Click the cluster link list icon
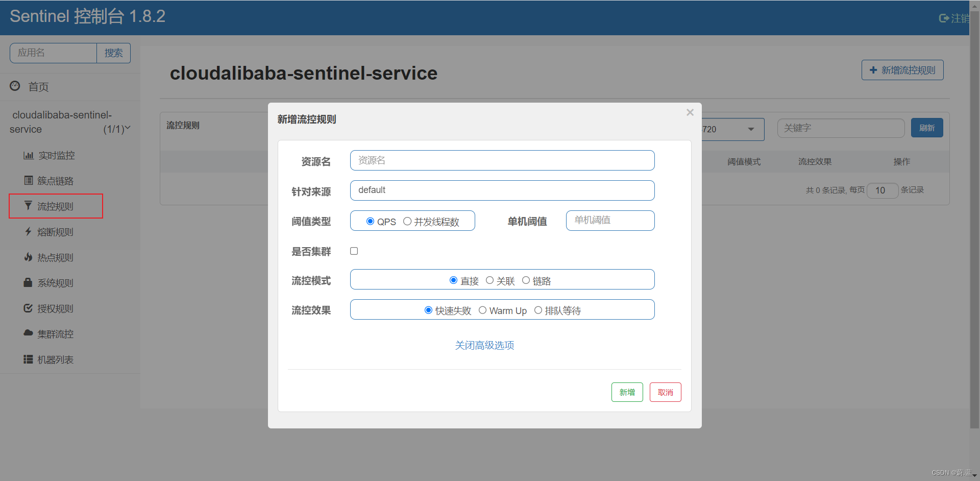Viewport: 980px width, 481px height. (x=29, y=181)
